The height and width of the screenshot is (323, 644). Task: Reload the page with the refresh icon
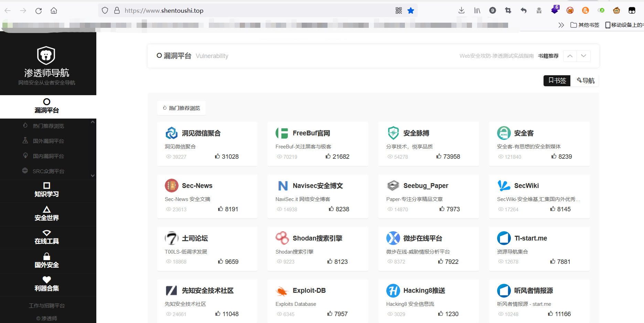pos(39,11)
